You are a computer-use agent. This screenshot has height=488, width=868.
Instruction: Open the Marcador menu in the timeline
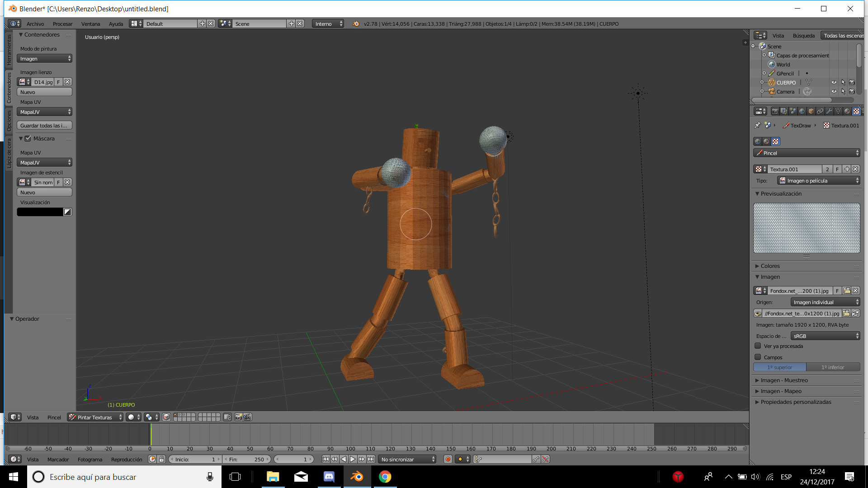58,460
